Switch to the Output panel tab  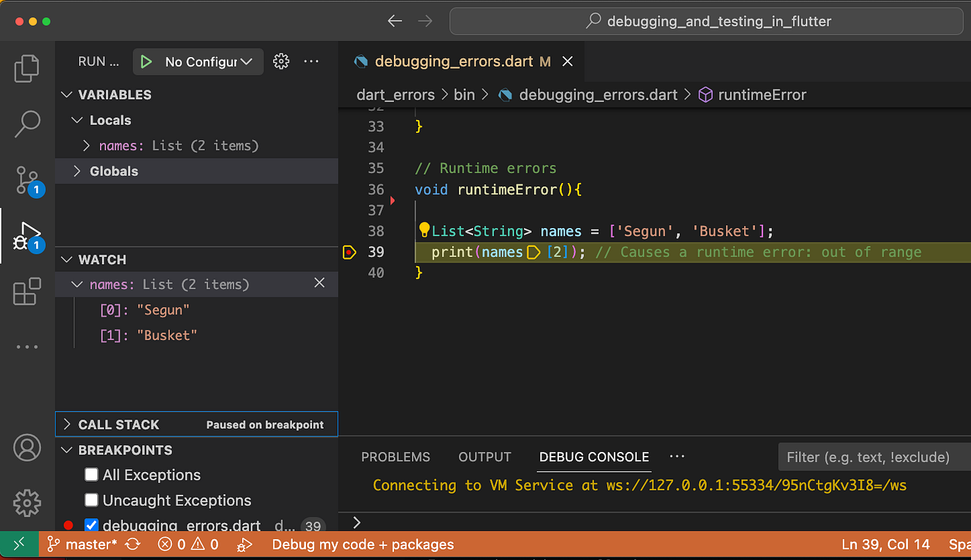[484, 457]
